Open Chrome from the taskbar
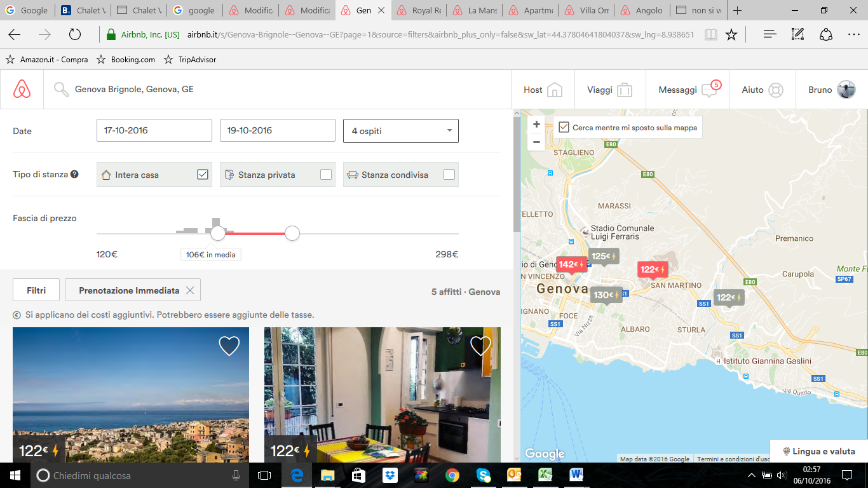The image size is (868, 488). pos(452,475)
